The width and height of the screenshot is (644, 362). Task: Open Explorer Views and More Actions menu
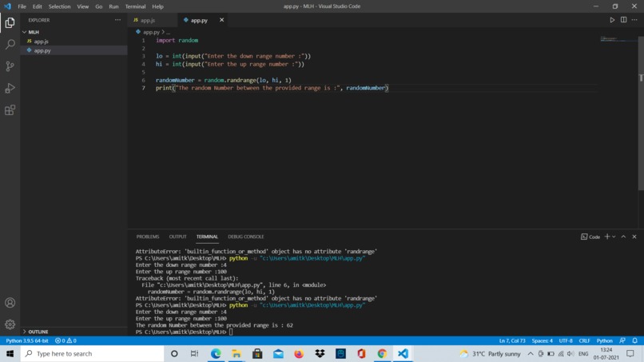coord(118,20)
